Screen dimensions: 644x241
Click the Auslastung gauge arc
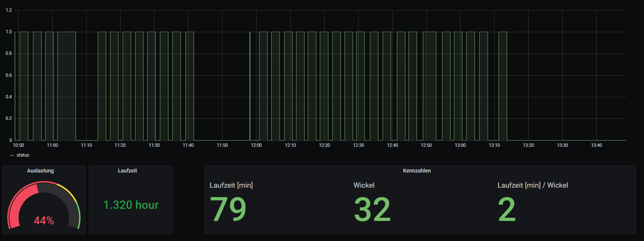(44, 205)
